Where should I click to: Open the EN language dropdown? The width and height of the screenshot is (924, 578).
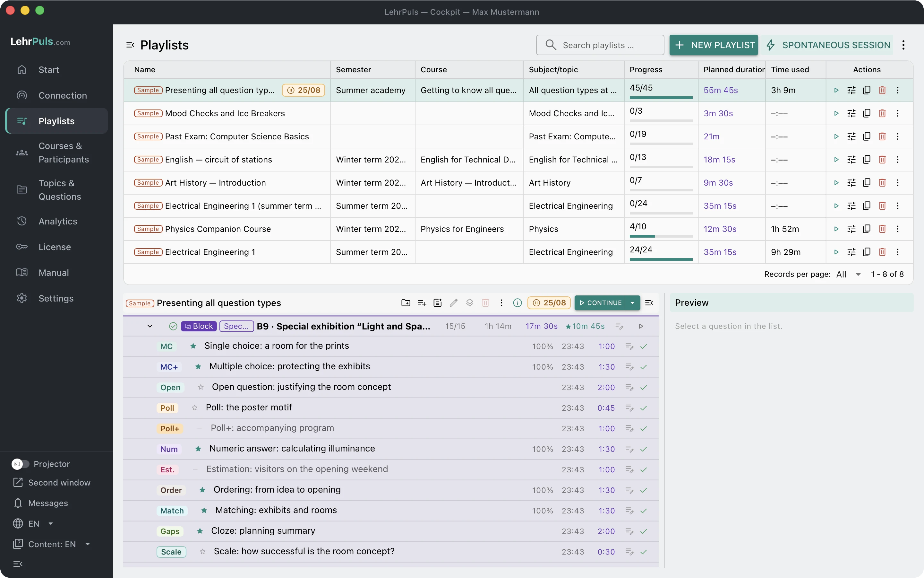pos(34,524)
